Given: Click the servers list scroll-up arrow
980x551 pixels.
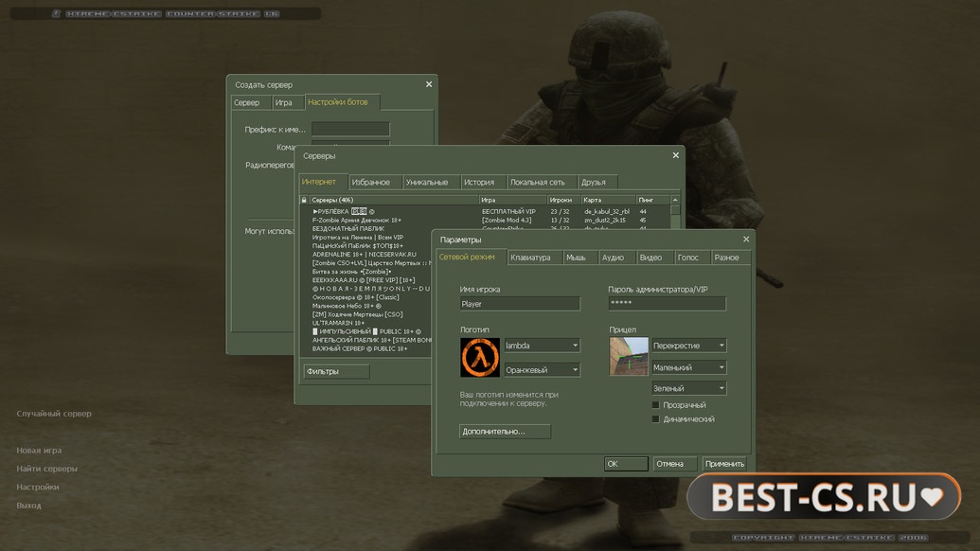Looking at the screenshot, I should pos(675,200).
